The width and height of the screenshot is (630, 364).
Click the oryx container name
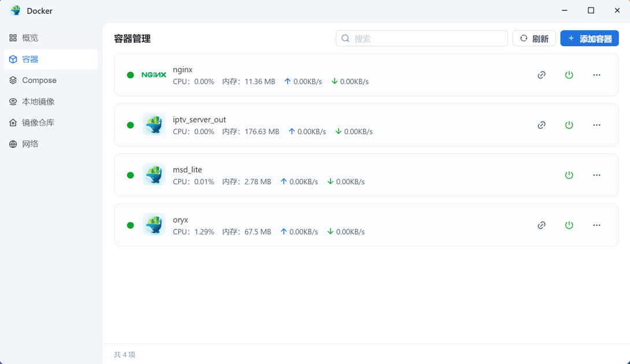click(x=180, y=220)
